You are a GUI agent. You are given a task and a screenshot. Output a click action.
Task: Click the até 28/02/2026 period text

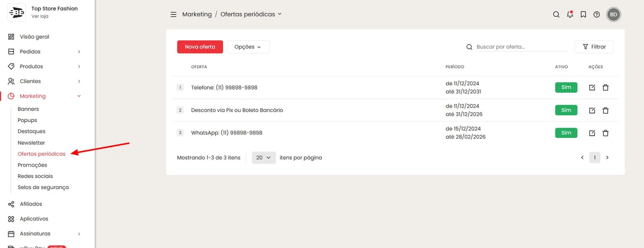coord(465,137)
